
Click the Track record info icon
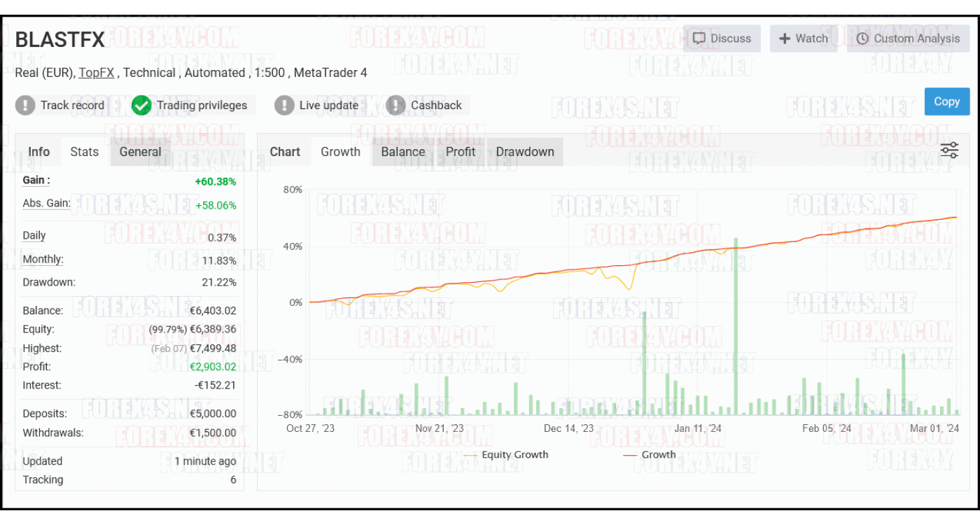click(x=25, y=105)
